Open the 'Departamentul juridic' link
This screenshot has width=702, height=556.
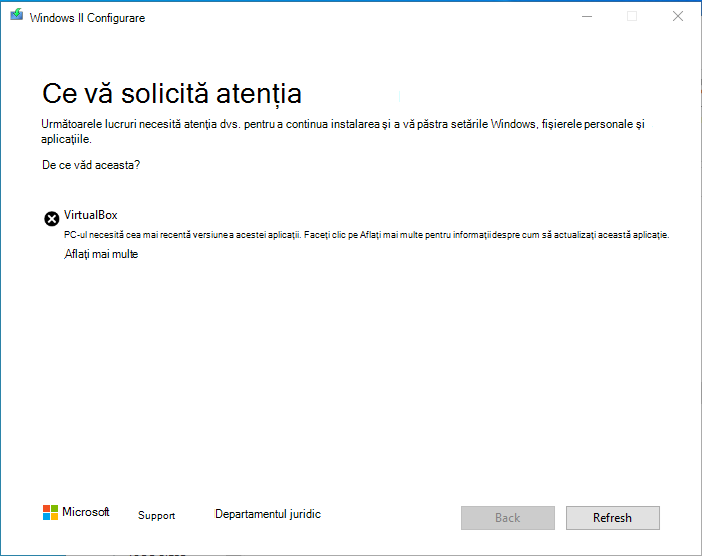click(268, 514)
